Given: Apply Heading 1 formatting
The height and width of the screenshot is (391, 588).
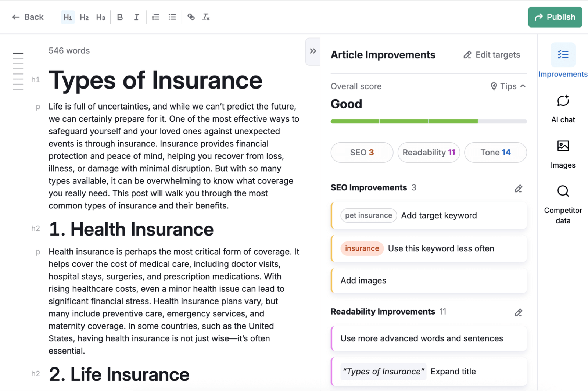Looking at the screenshot, I should pyautogui.click(x=68, y=17).
